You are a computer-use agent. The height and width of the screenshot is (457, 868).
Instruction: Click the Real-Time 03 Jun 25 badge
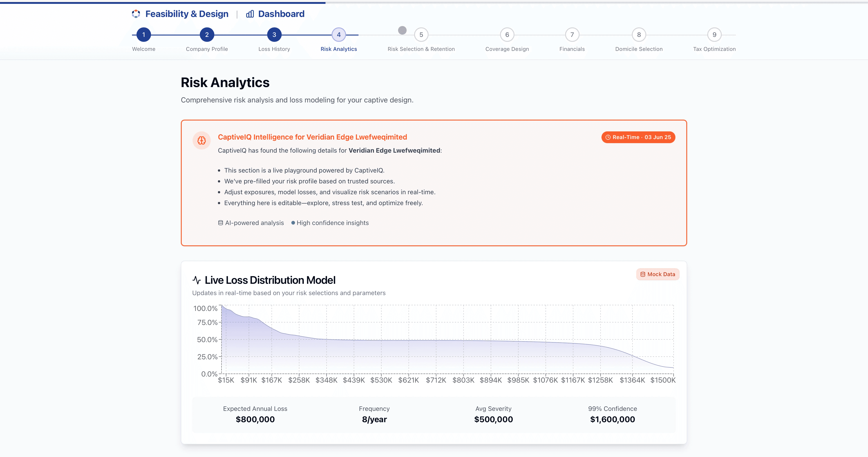(x=638, y=137)
